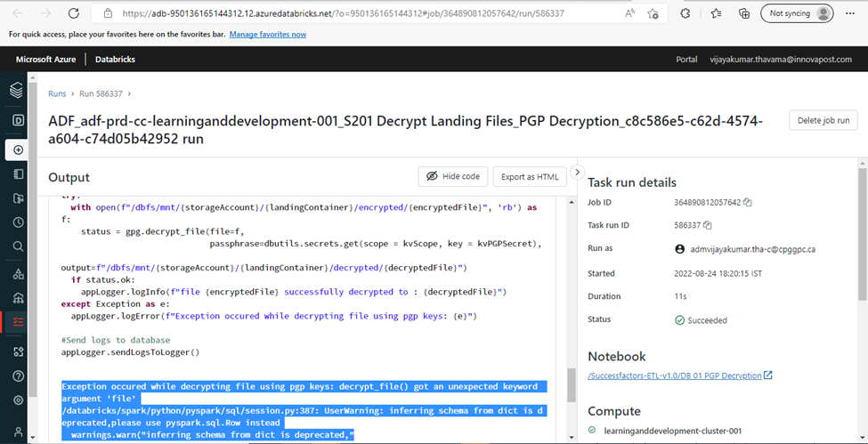Open the Data Science persona switcher icon
Image resolution: width=868 pixels, height=444 pixels.
(18, 120)
